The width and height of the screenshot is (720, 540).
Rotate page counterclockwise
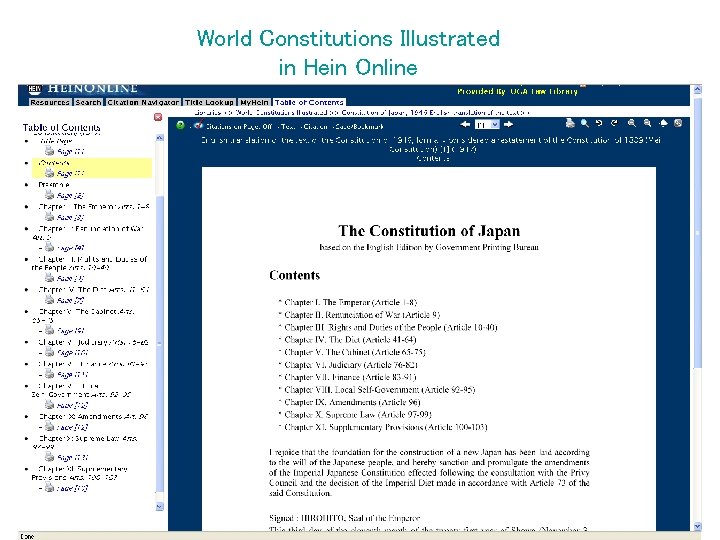click(599, 123)
